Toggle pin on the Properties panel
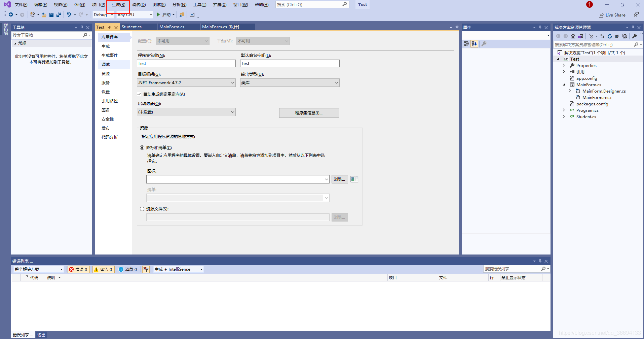This screenshot has width=644, height=339. (x=540, y=27)
